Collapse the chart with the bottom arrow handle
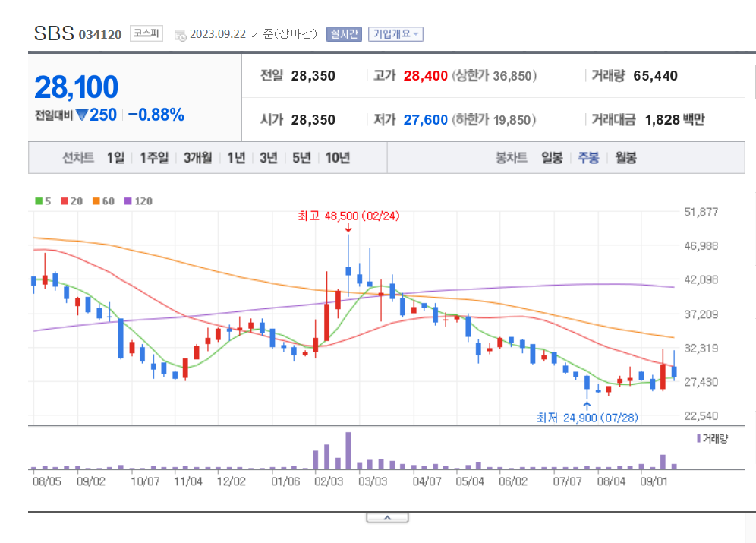Viewport: 756px width, 543px height. [388, 518]
